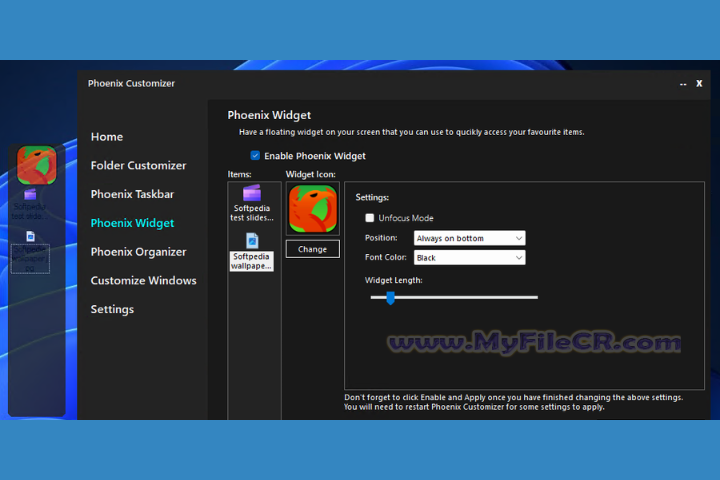Open the Position dropdown
Viewport: 720px width, 480px height.
[x=469, y=238]
